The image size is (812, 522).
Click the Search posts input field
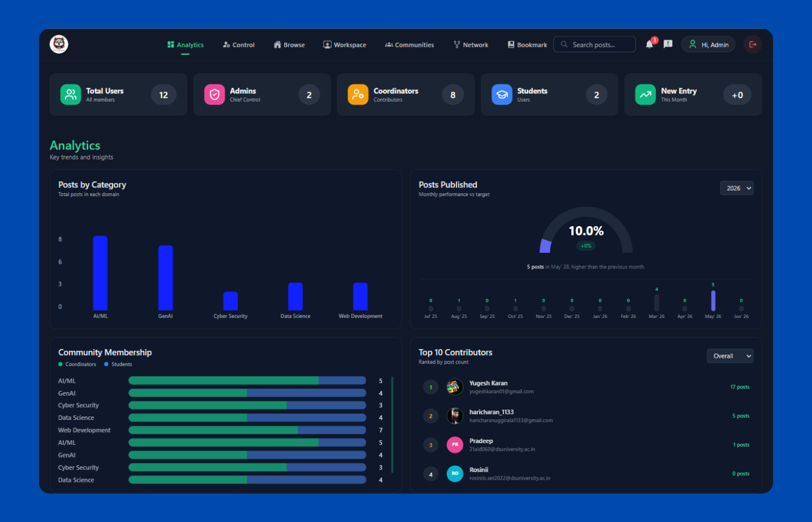(x=594, y=45)
